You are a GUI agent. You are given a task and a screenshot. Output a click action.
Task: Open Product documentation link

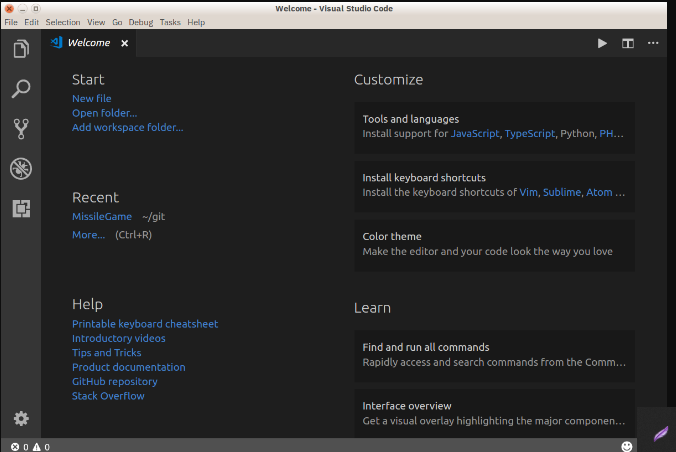point(128,367)
